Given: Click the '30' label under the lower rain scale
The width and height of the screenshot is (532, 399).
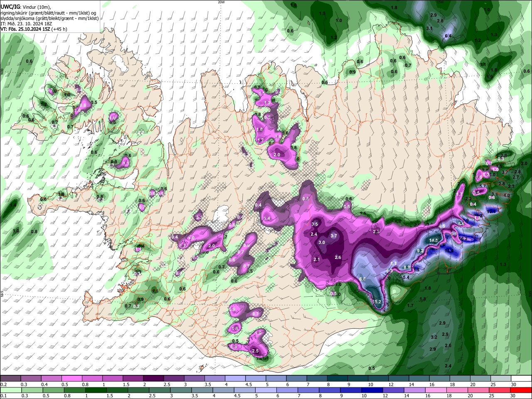Looking at the screenshot, I should click(512, 396).
